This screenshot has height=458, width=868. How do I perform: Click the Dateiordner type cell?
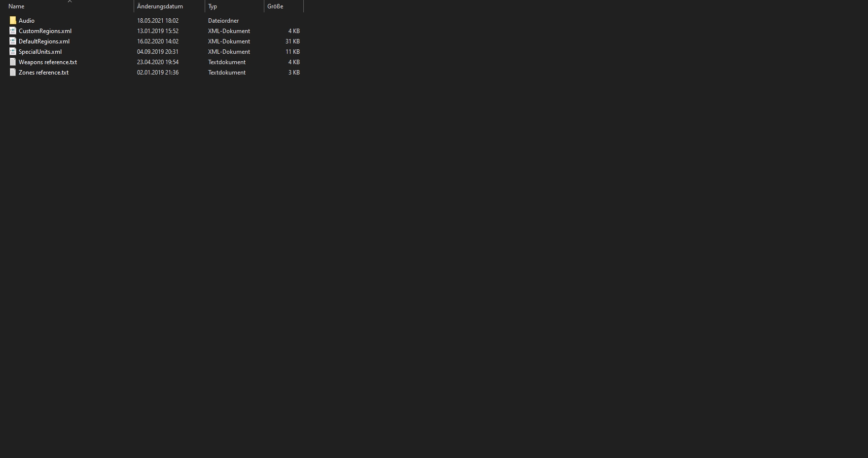[223, 21]
